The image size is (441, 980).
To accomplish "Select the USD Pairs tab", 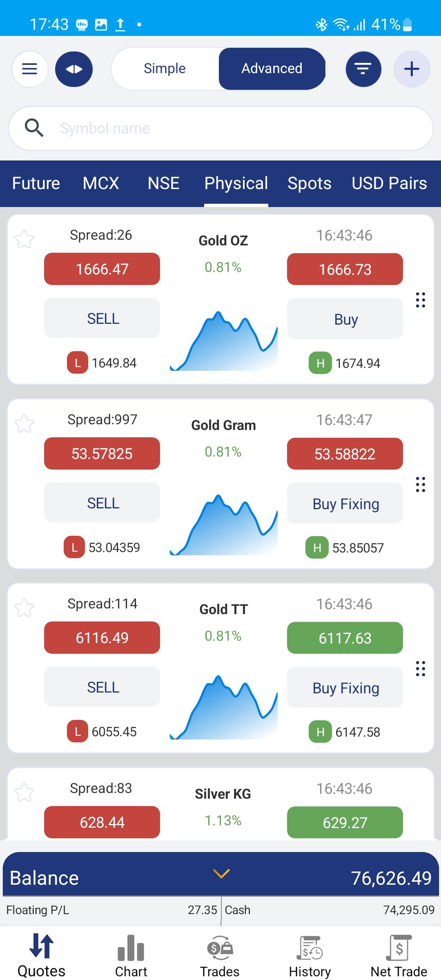I will [x=389, y=183].
